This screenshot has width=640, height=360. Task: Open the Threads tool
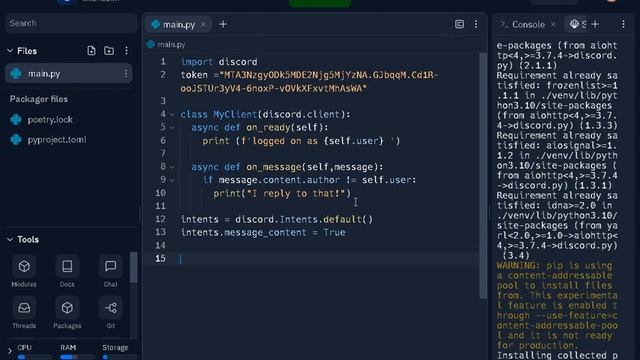24,313
